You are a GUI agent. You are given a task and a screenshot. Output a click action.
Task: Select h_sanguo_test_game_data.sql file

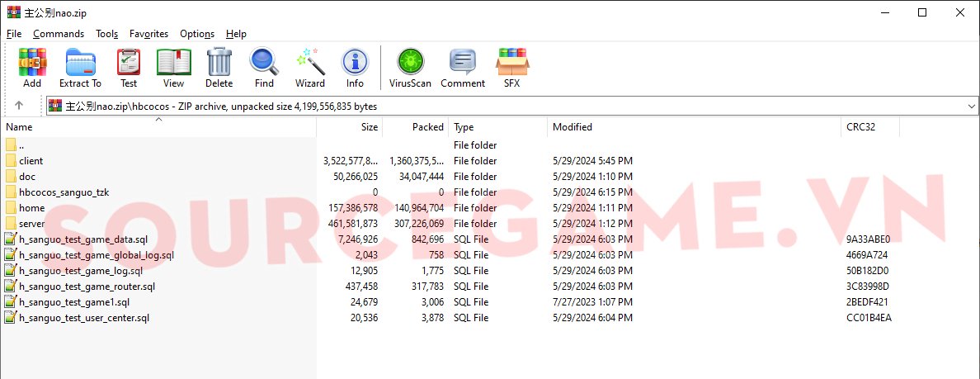coord(81,239)
